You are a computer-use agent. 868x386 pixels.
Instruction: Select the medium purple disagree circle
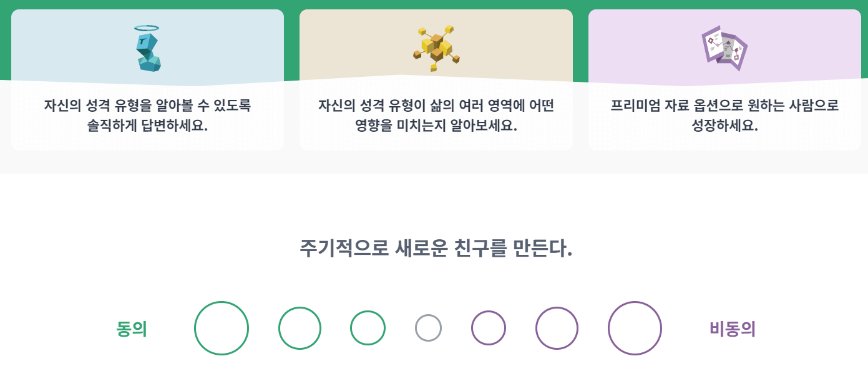point(556,327)
